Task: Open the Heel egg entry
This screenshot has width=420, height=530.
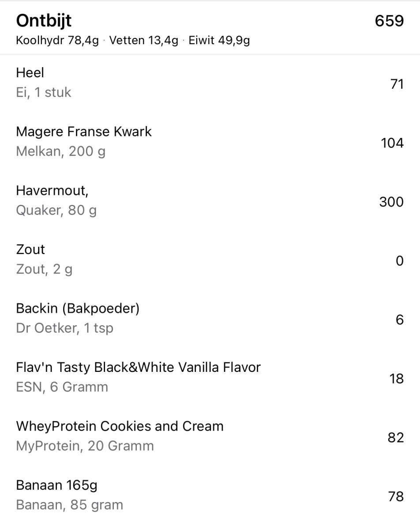Action: [x=30, y=73]
